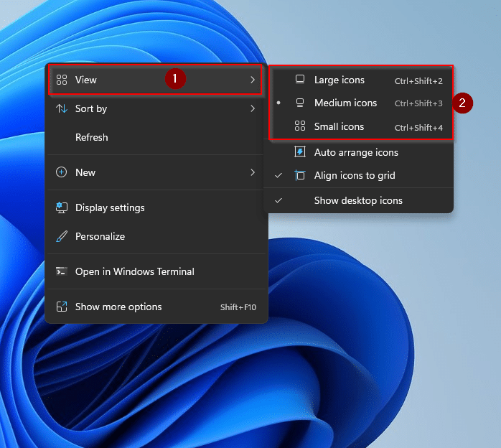Image resolution: width=501 pixels, height=448 pixels.
Task: Click the Display settings monitor icon
Action: tap(62, 207)
